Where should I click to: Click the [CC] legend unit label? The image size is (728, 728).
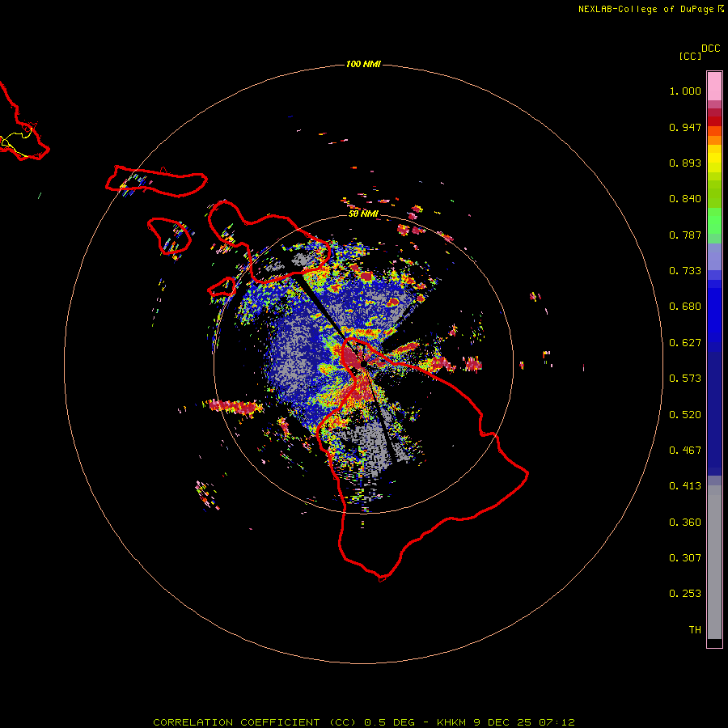690,56
